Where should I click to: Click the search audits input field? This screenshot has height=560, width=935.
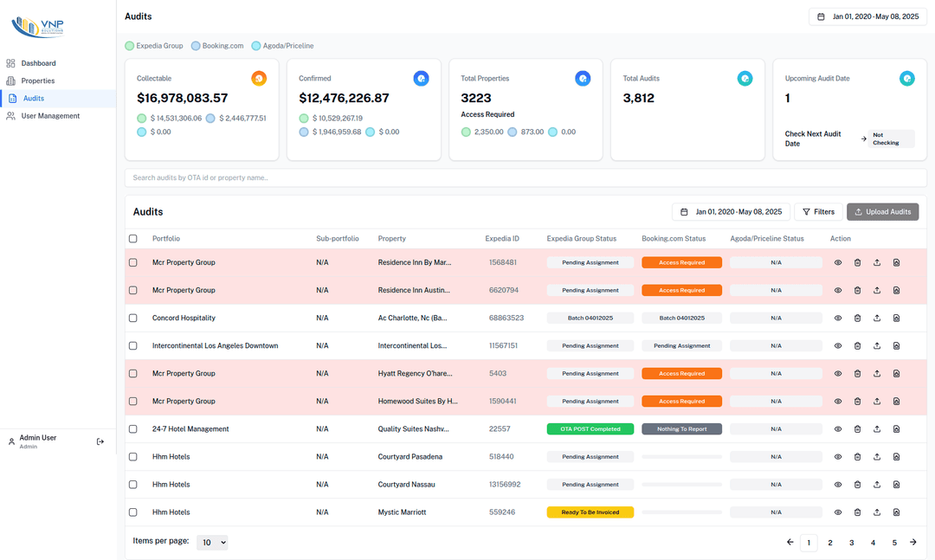pyautogui.click(x=526, y=177)
